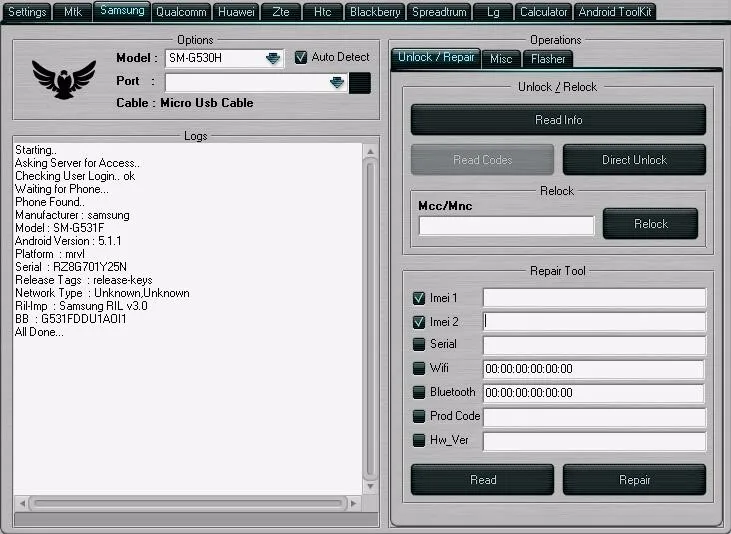Click the Model combo box showing SM-G530H

[x=224, y=58]
